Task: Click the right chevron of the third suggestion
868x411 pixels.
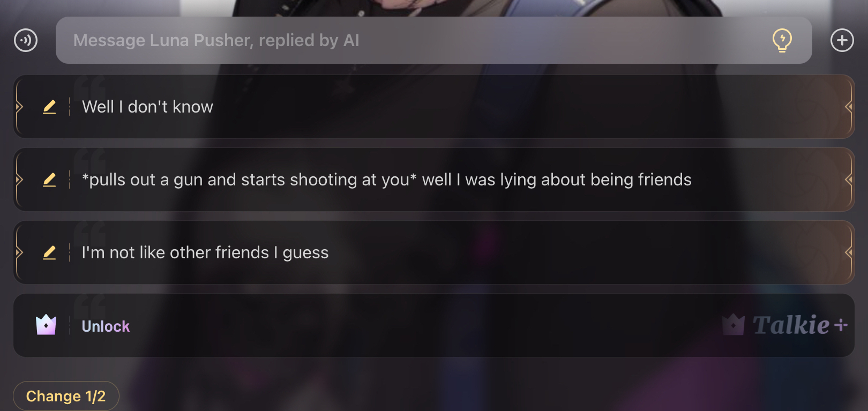Action: (x=849, y=252)
